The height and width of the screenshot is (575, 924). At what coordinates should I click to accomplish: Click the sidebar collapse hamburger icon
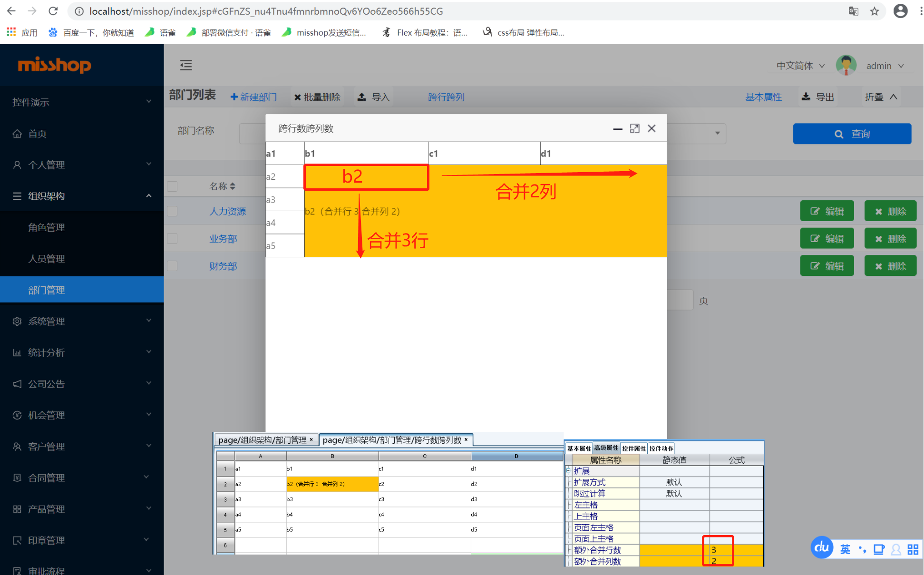pos(186,65)
